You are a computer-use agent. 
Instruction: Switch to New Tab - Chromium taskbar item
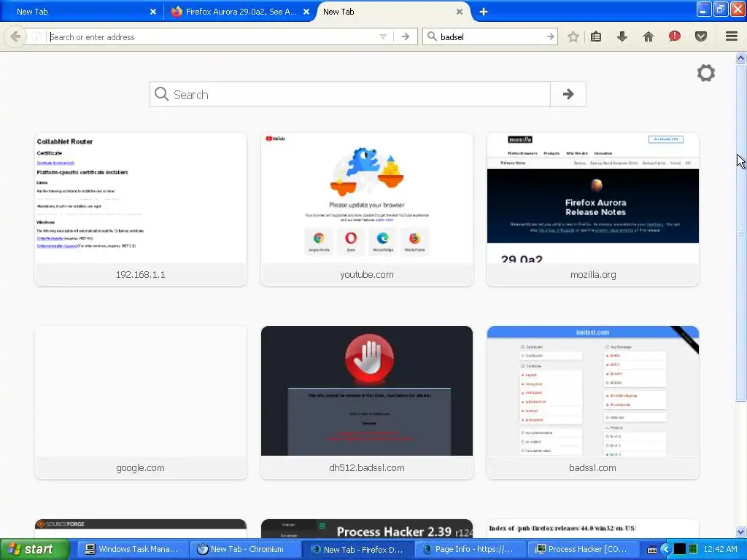(245, 549)
